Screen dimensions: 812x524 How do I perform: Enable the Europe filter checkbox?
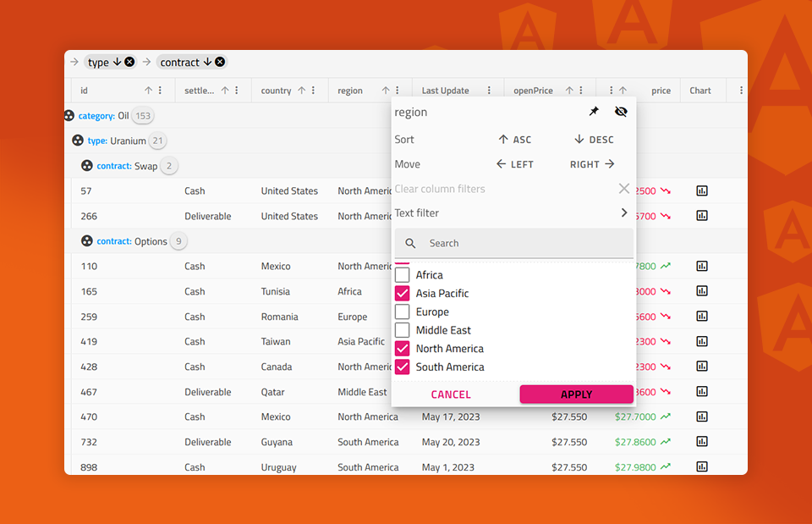403,312
